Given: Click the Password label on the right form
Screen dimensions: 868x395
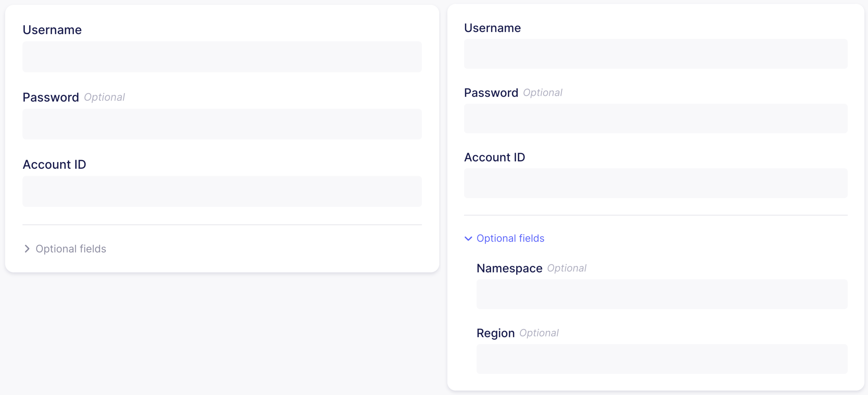Looking at the screenshot, I should (491, 93).
